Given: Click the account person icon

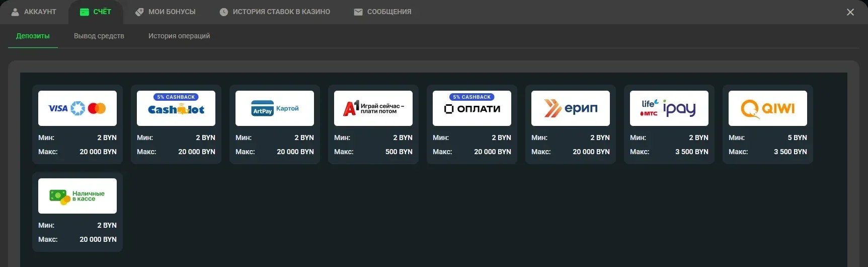Looking at the screenshot, I should [x=15, y=12].
